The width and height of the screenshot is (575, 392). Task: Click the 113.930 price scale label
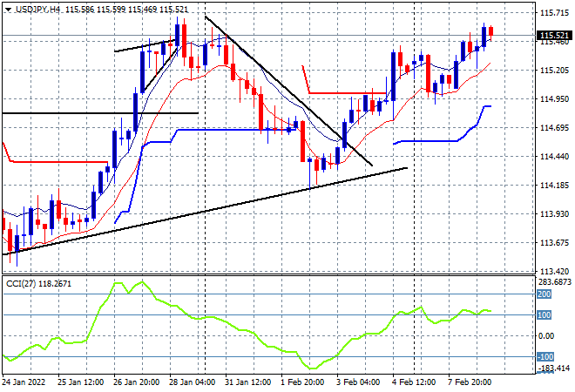click(x=554, y=213)
